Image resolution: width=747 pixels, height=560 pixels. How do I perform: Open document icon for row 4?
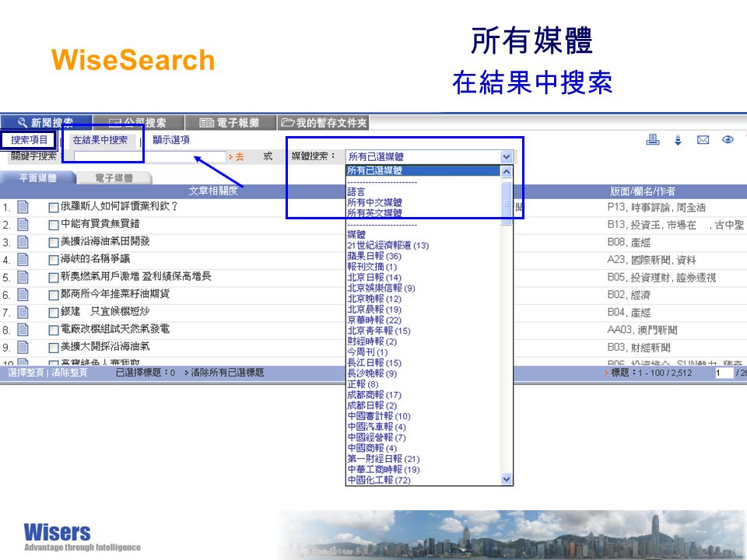(23, 260)
